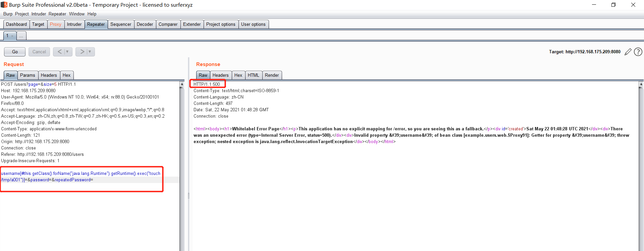Show the response Render view
This screenshot has width=644, height=251.
[272, 75]
